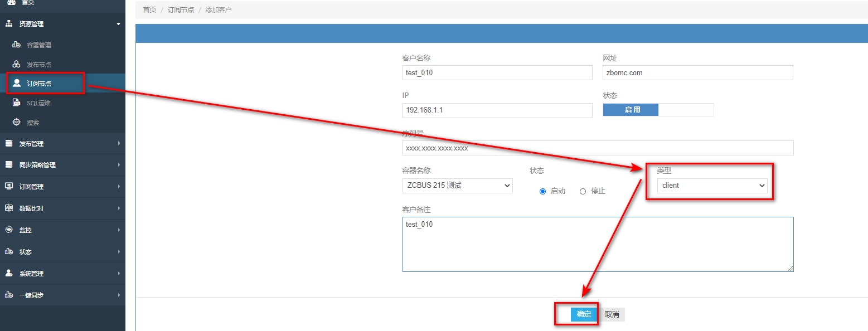Viewport: 868px width, 331px height.
Task: Click the 序列号 input field
Action: (x=598, y=148)
